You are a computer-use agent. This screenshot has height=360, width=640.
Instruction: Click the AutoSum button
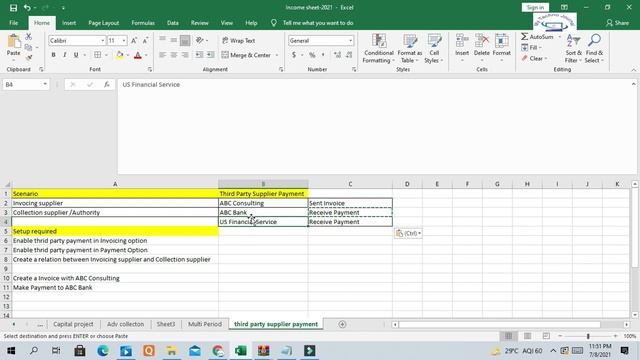point(538,37)
